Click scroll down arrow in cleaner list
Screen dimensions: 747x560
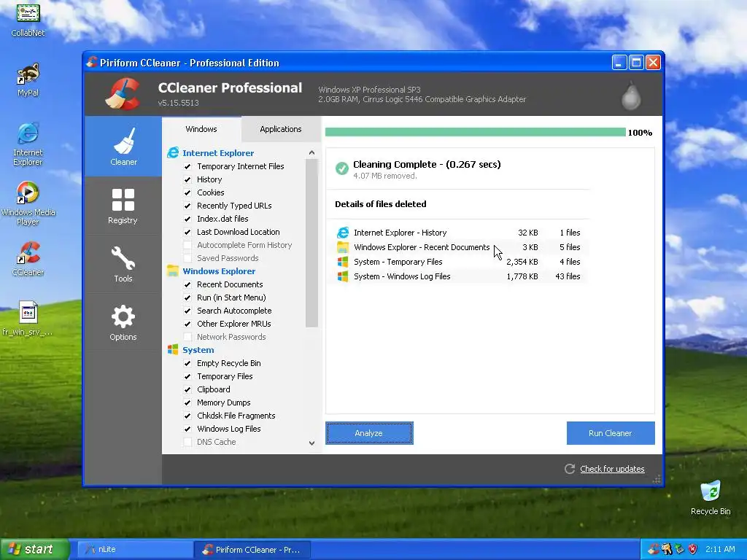(311, 443)
